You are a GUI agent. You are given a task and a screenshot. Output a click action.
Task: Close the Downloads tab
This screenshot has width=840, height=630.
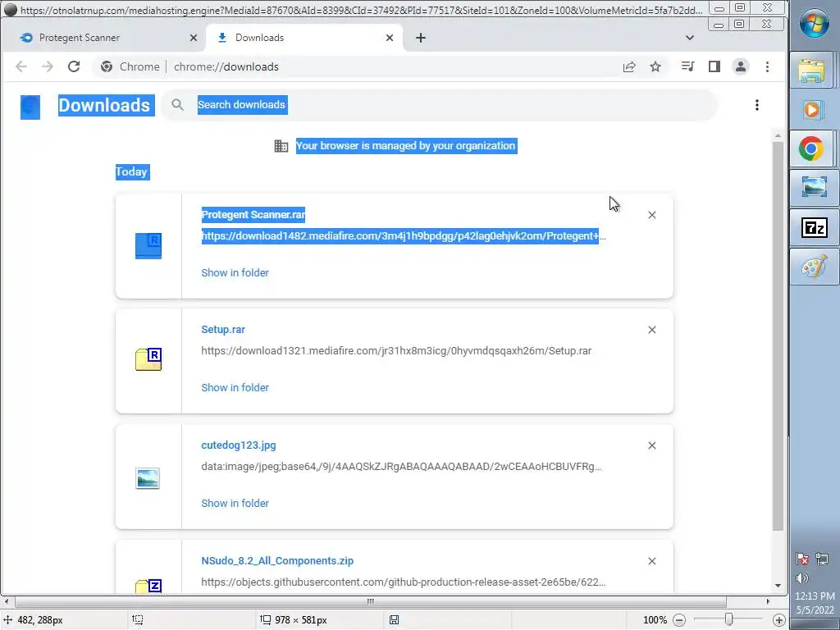click(x=390, y=38)
